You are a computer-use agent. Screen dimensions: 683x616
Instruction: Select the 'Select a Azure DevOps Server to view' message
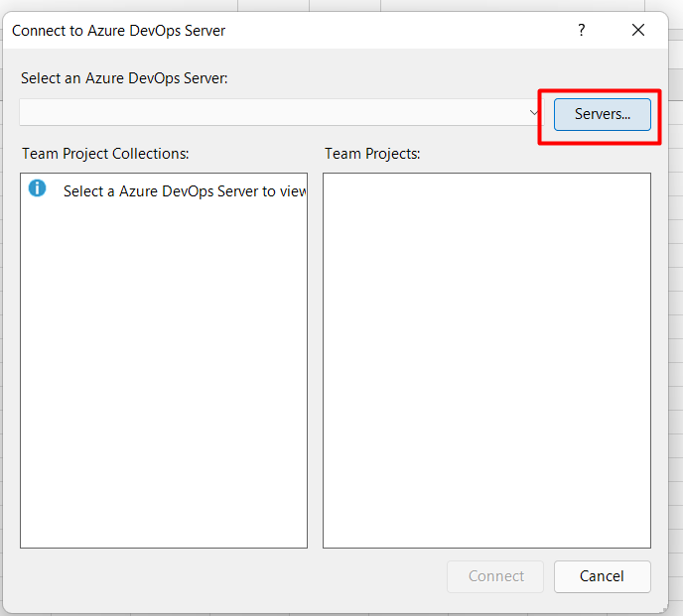[185, 191]
